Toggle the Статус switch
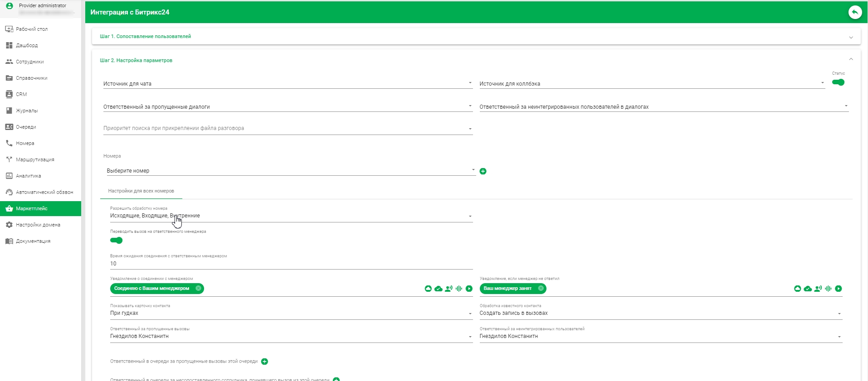 838,82
